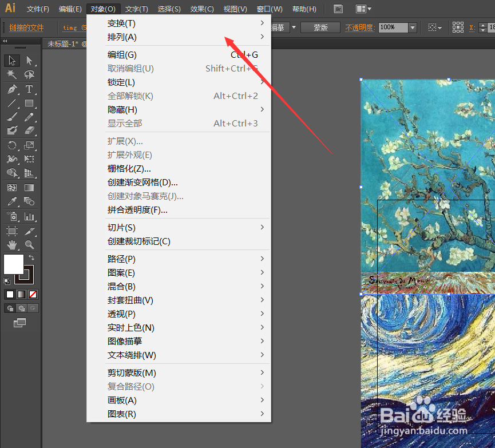This screenshot has width=495, height=448.
Task: Select the Direct Selection tool (white arrow)
Action: [x=29, y=60]
